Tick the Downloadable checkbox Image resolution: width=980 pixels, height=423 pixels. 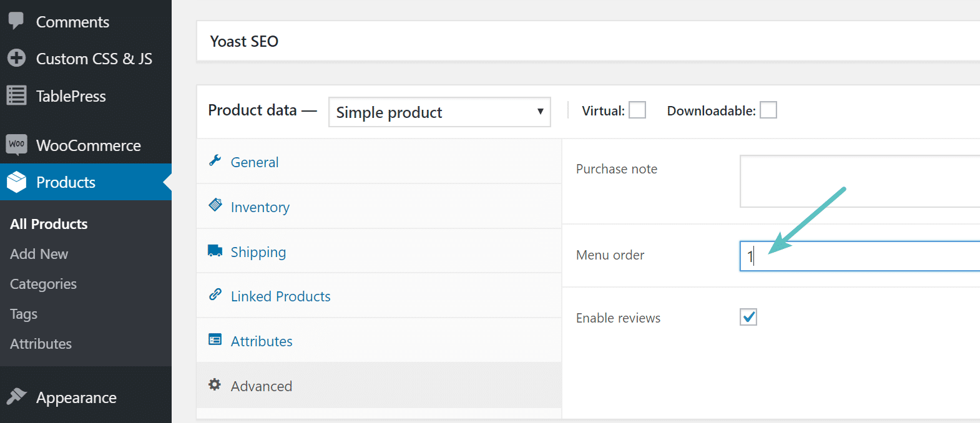point(768,110)
